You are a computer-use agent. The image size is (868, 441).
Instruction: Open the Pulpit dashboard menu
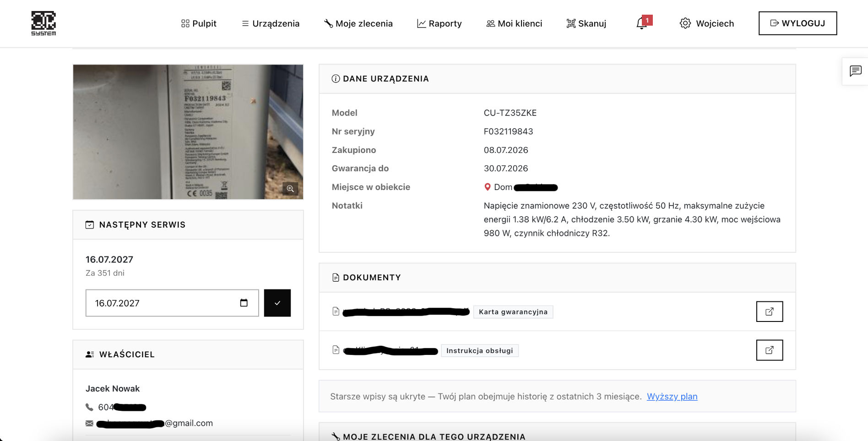pos(199,23)
